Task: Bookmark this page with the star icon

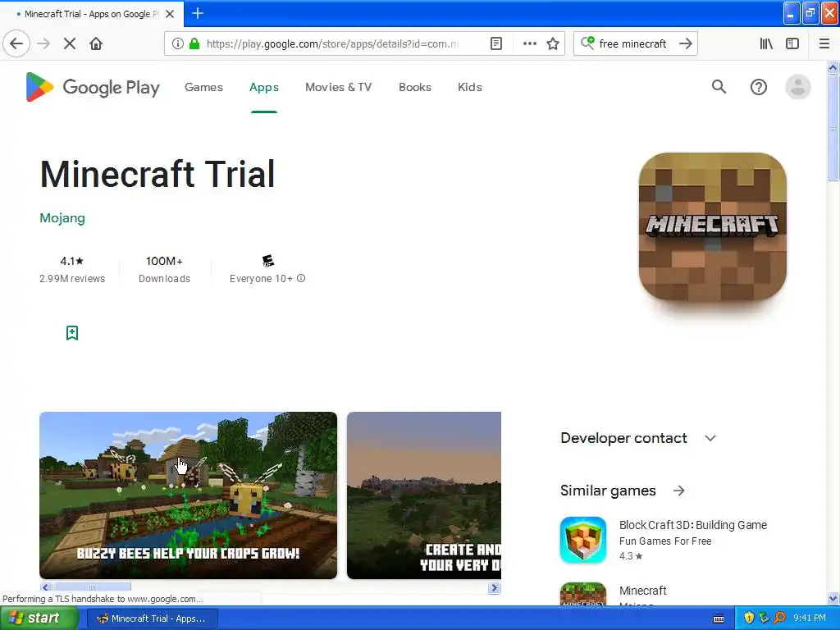Action: coord(553,43)
